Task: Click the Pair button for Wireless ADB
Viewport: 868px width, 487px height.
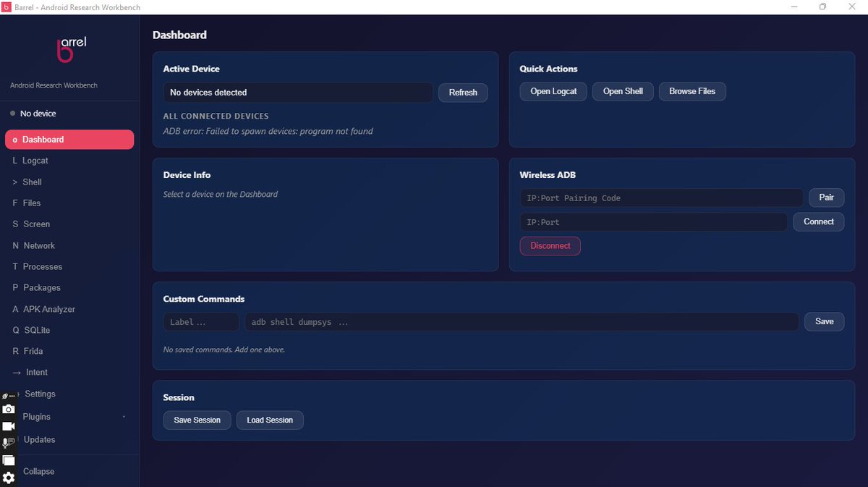Action: [x=826, y=198]
